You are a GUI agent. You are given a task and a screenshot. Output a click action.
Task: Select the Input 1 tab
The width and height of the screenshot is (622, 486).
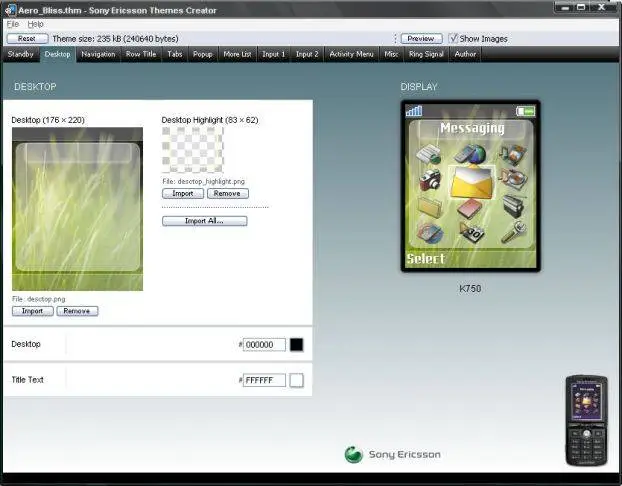click(274, 54)
